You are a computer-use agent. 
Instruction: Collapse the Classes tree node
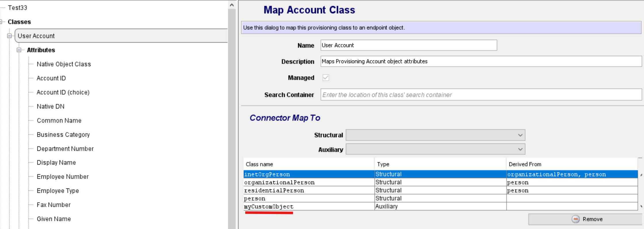click(1, 22)
